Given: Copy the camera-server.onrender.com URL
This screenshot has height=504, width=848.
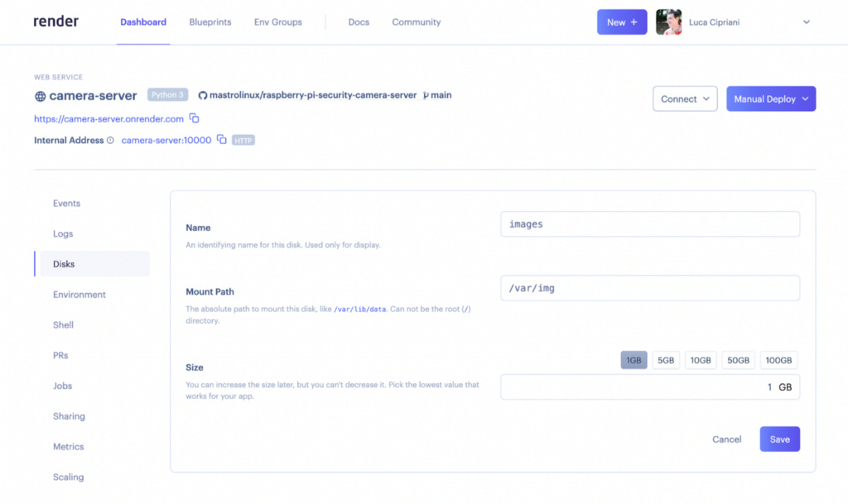Looking at the screenshot, I should pos(194,118).
